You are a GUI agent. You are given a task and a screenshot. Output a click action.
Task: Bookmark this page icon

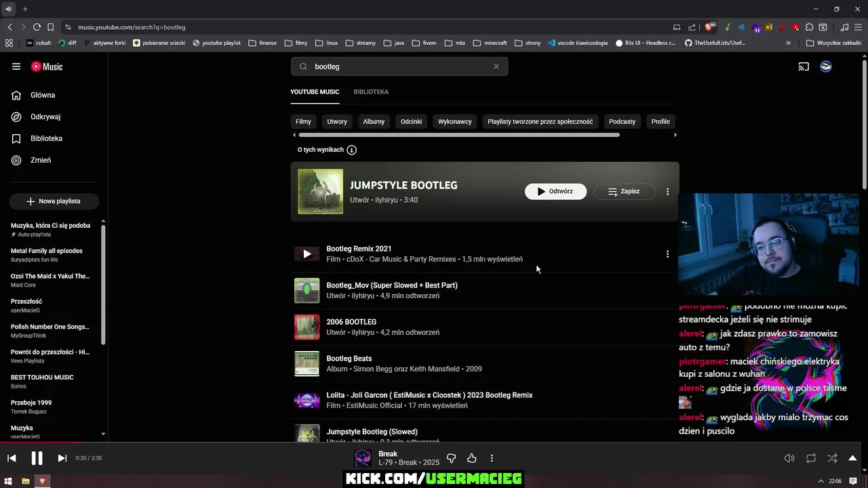[x=50, y=27]
